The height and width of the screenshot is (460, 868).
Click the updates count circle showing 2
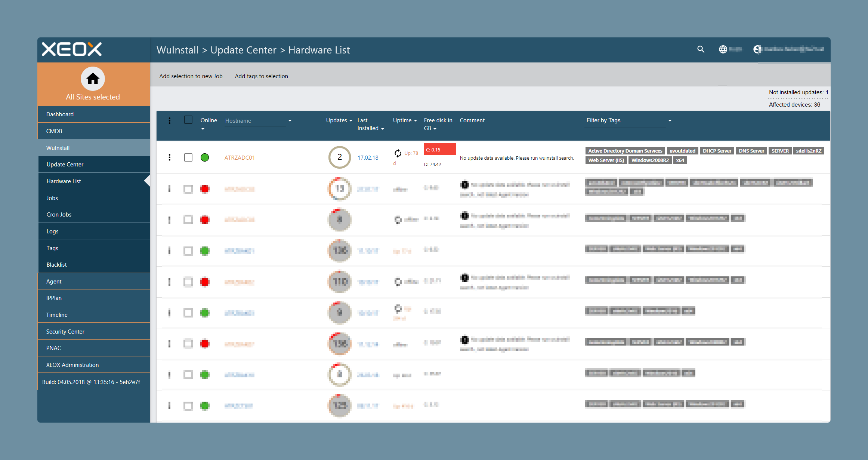339,157
